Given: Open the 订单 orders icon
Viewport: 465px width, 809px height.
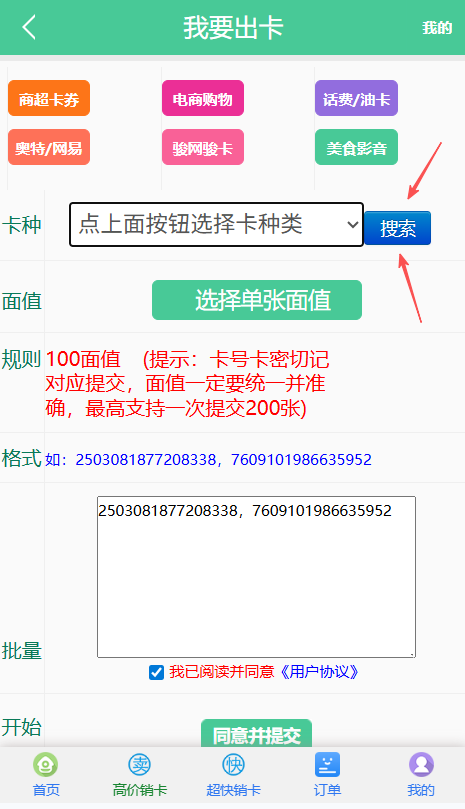Looking at the screenshot, I should (x=327, y=764).
